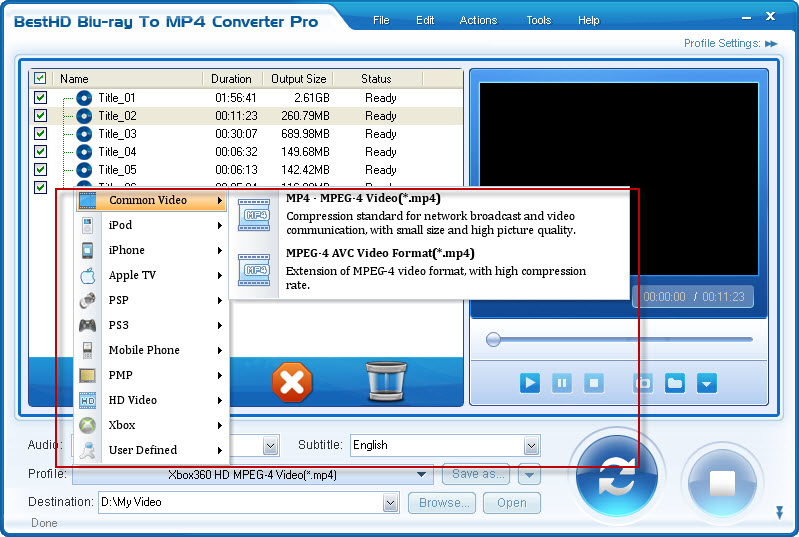Screen dimensions: 799x537
Task: Click the MPEG-4 AVC format icon
Action: click(254, 270)
